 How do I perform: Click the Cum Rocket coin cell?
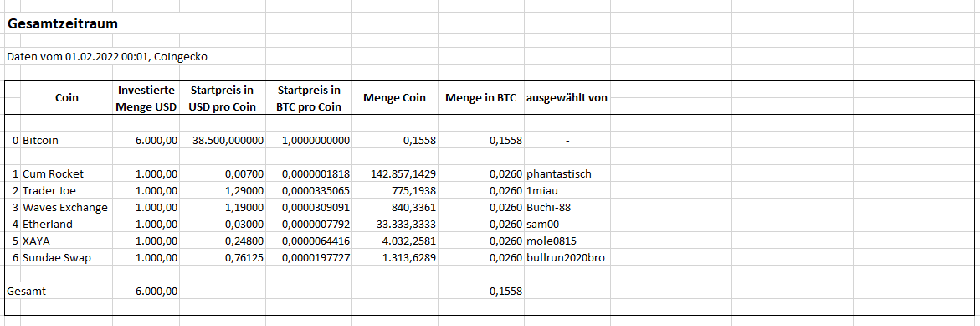click(67, 173)
